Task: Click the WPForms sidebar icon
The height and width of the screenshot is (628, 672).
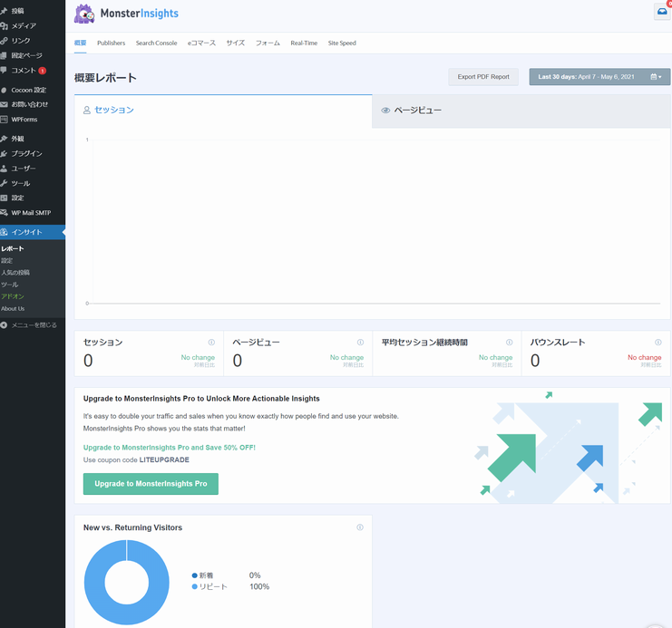Action: click(5, 119)
